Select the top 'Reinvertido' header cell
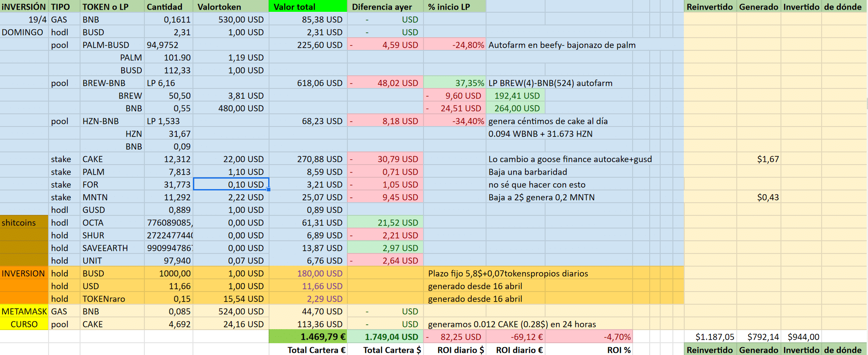Viewport: 868px width, 355px height. click(x=710, y=7)
